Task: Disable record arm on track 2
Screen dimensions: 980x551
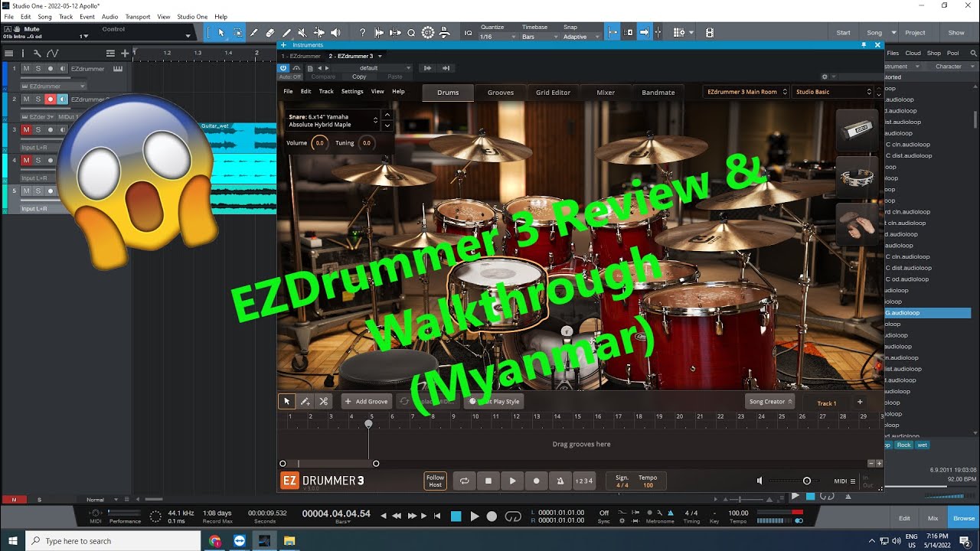Action: [51, 99]
